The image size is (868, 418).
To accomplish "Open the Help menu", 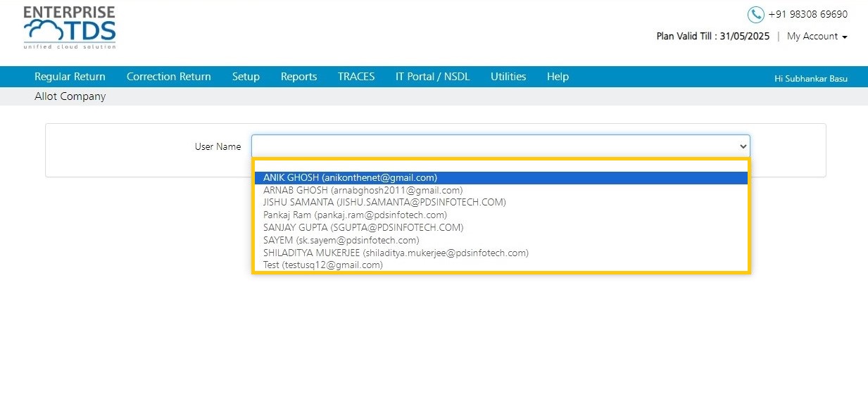I will (x=558, y=77).
